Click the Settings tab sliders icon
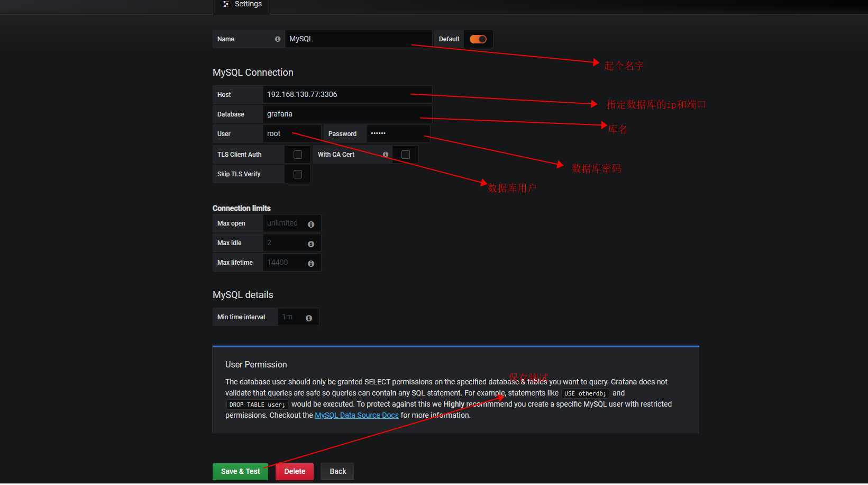Viewport: 868px width, 485px height. pyautogui.click(x=226, y=4)
